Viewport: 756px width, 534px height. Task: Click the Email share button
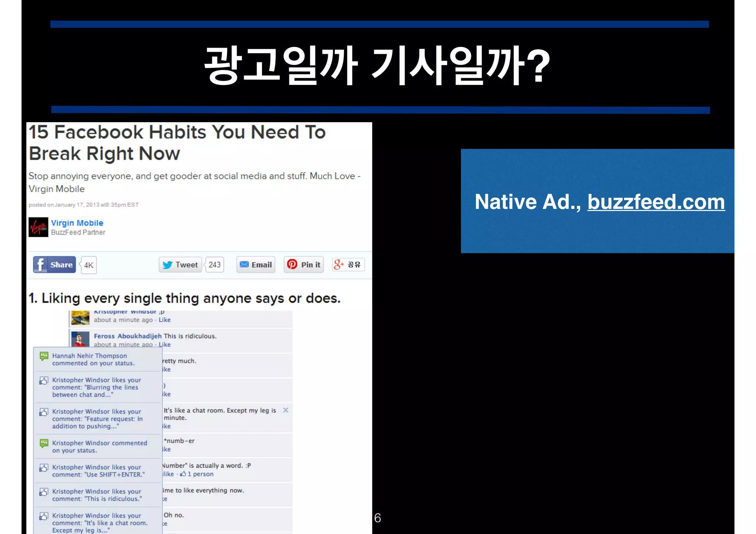pos(256,265)
